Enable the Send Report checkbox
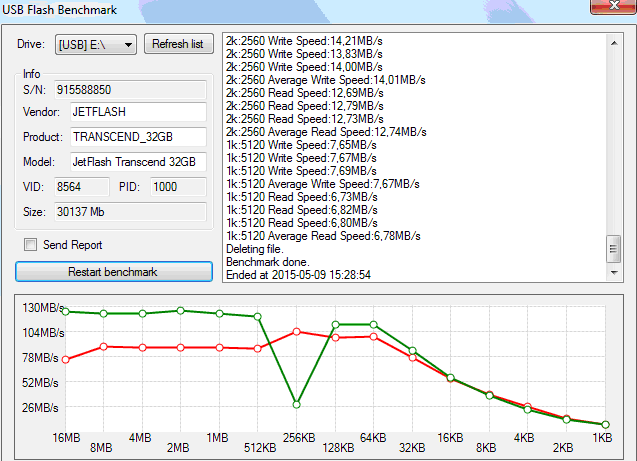This screenshot has width=637, height=461. pyautogui.click(x=30, y=245)
